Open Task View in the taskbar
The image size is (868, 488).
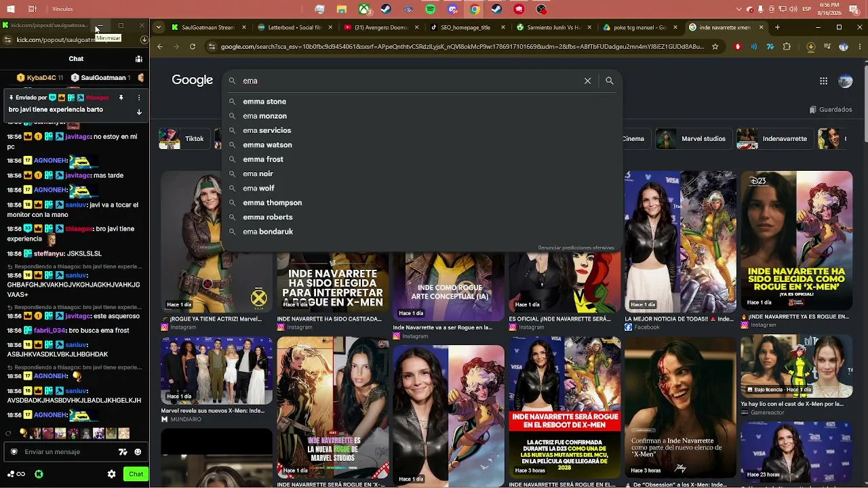coord(33,9)
